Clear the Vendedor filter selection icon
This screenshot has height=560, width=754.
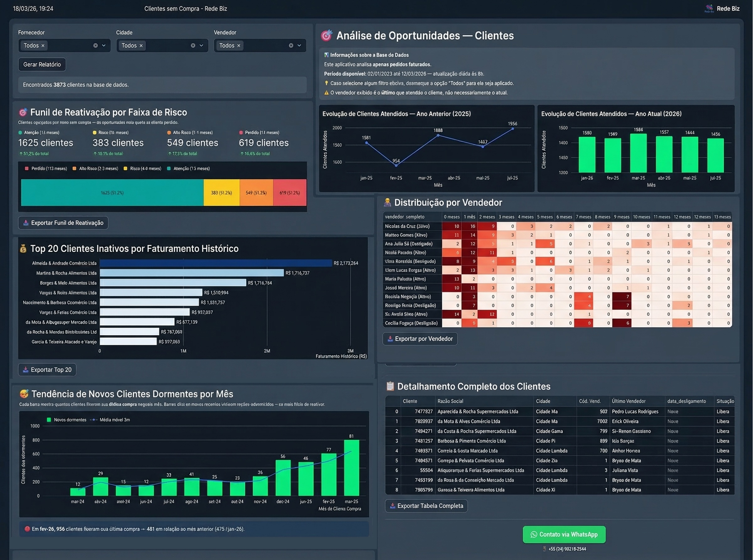(x=291, y=45)
